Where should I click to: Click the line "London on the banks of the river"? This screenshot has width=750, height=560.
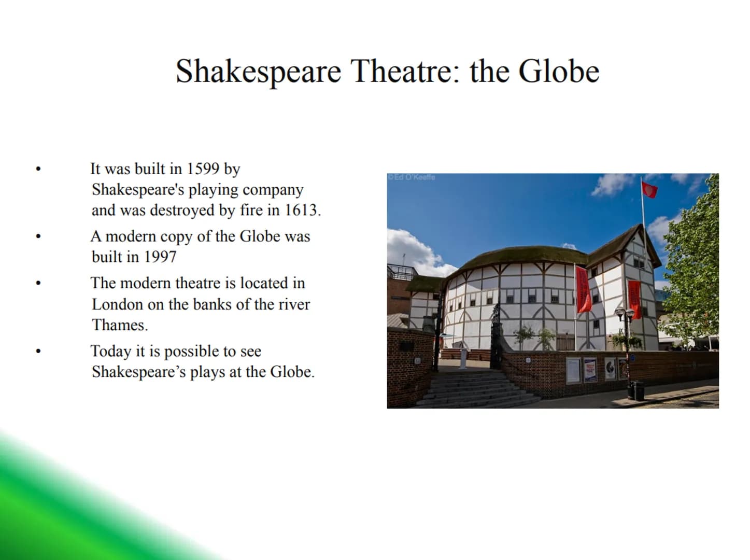tap(201, 304)
